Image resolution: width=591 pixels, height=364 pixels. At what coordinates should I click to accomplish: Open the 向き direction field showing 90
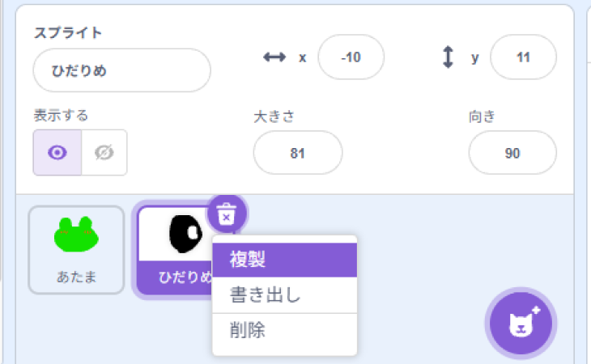pos(512,152)
